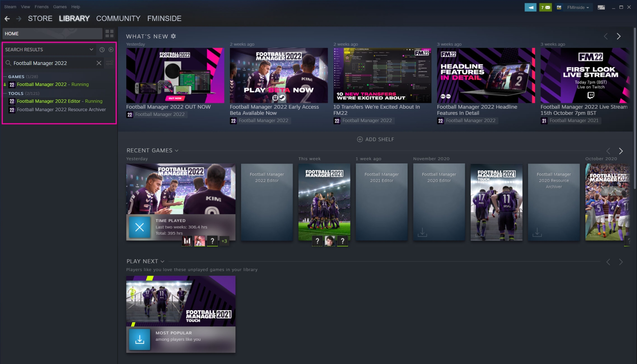637x364 pixels.
Task: Expand the Play Next section chevron
Action: (162, 261)
